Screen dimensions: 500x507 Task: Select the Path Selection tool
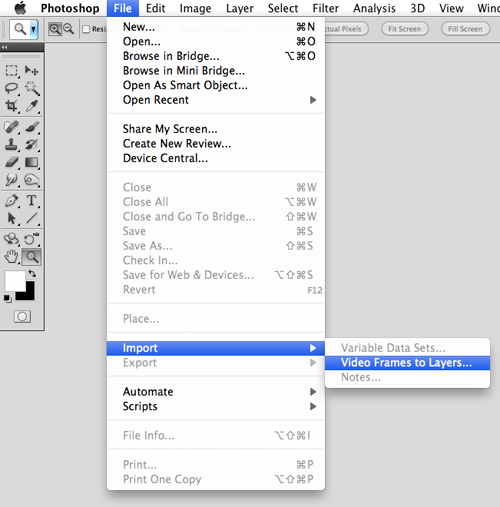[11, 218]
